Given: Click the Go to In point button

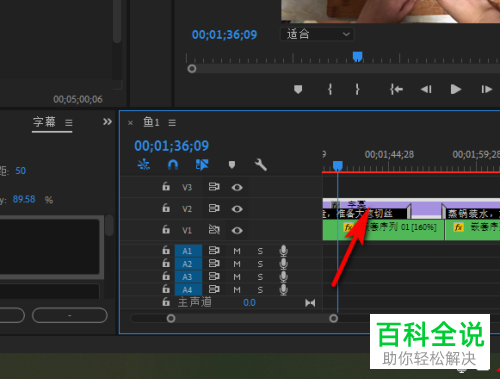Looking at the screenshot, I should [396, 89].
